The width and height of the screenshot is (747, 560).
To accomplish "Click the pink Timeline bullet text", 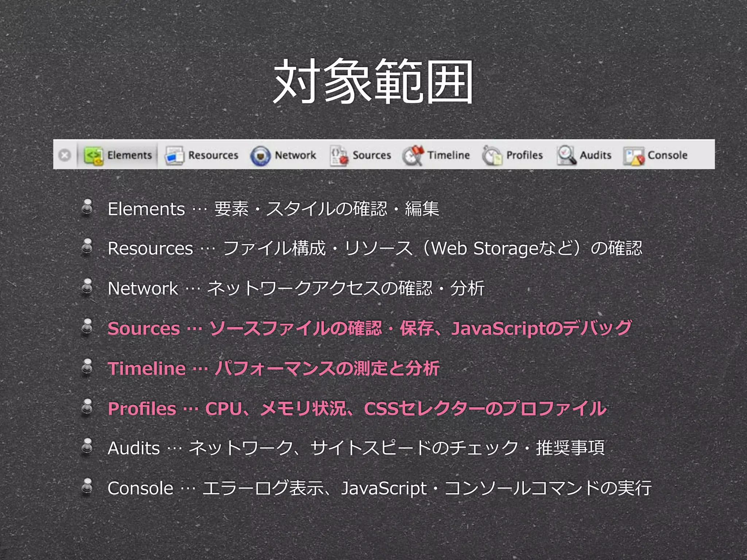I will click(274, 368).
